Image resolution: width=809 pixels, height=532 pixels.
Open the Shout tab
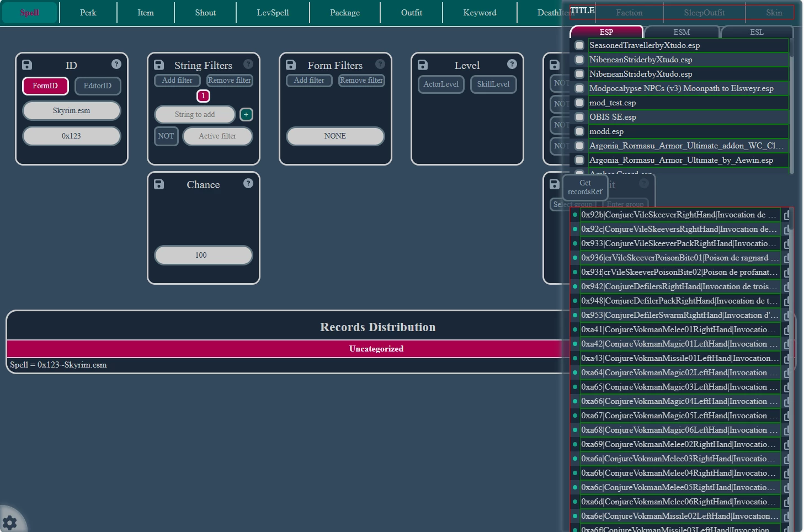(x=205, y=13)
